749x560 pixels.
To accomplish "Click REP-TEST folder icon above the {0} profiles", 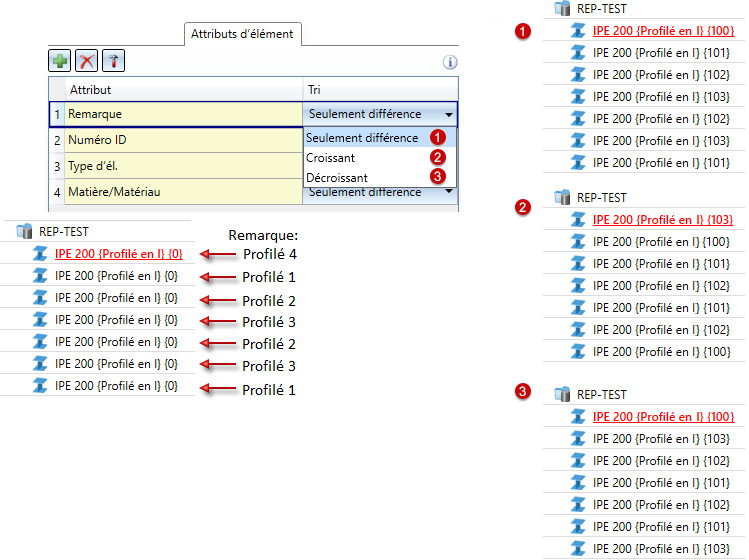I will click(24, 231).
